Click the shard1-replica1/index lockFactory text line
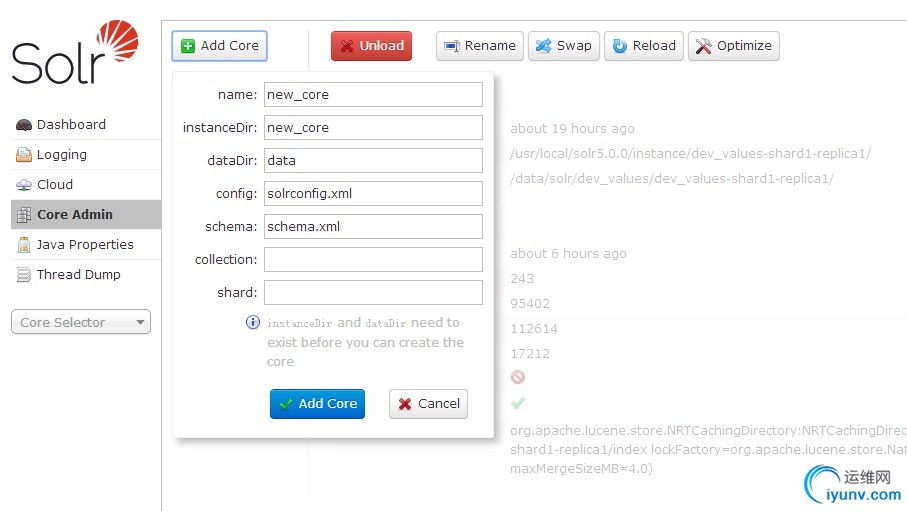 click(x=708, y=450)
